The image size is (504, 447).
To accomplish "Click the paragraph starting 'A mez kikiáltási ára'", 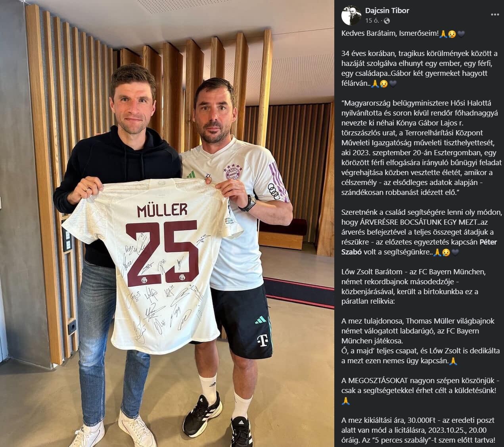I will point(419,430).
